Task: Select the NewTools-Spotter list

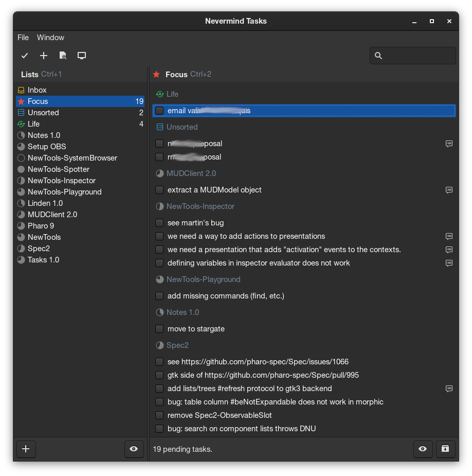Action: [80, 169]
